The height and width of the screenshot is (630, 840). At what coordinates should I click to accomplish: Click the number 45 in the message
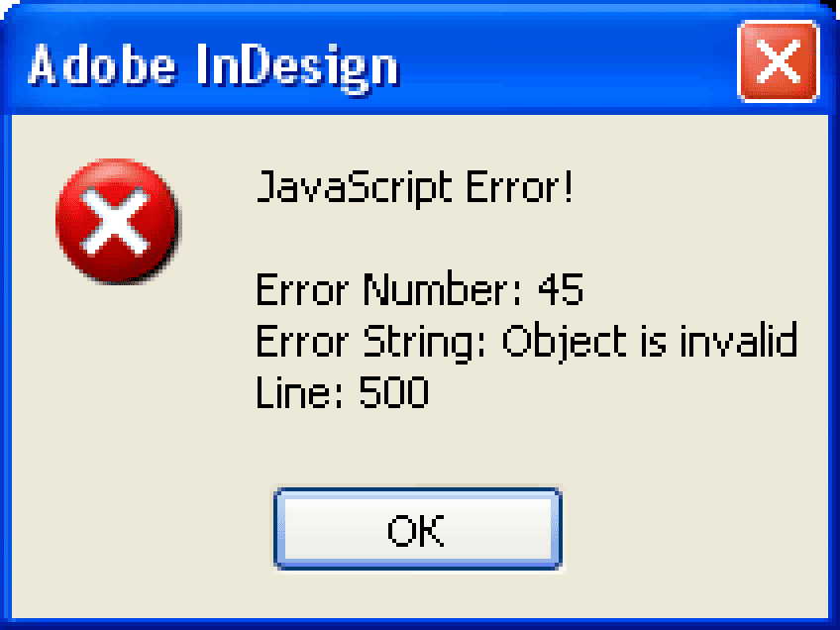click(x=561, y=289)
